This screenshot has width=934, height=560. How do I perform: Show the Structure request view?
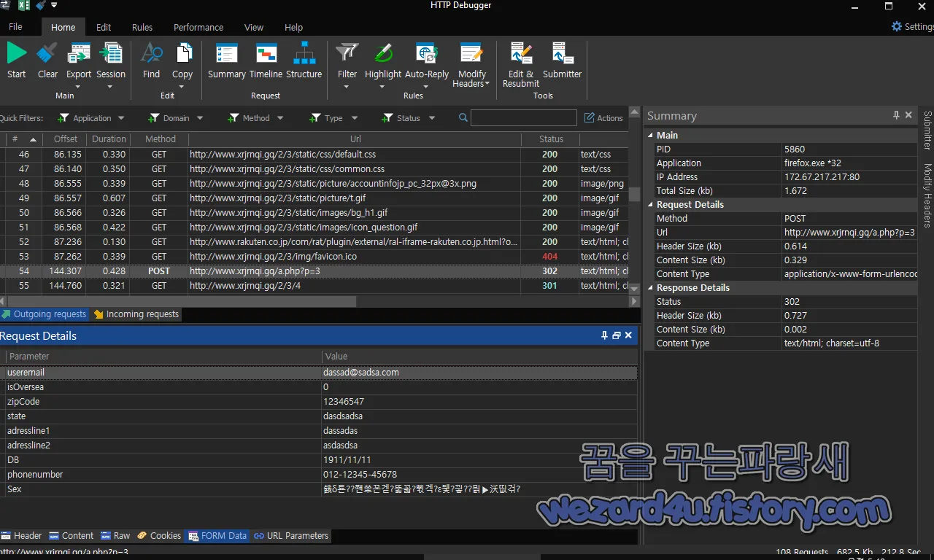(304, 60)
